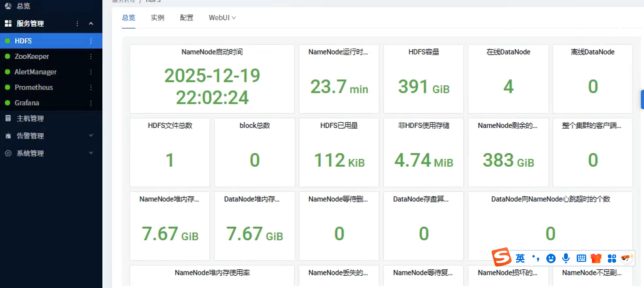
Task: Click the HDFS容量 391 GiB value
Action: point(424,87)
